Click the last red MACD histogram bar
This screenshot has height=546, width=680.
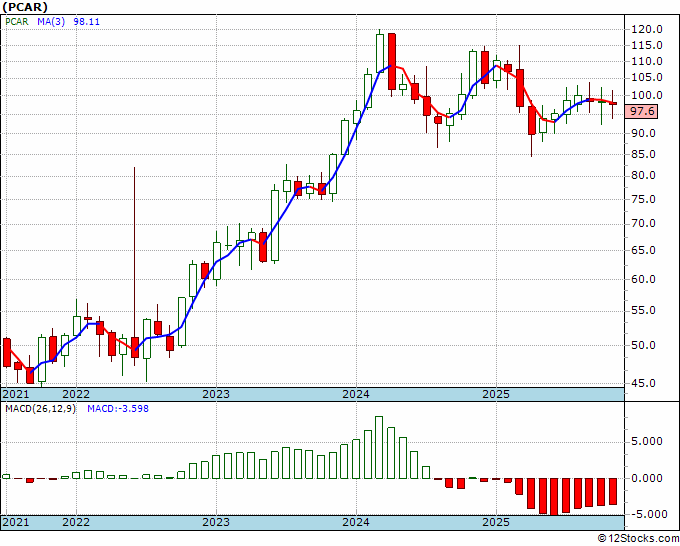pos(612,491)
